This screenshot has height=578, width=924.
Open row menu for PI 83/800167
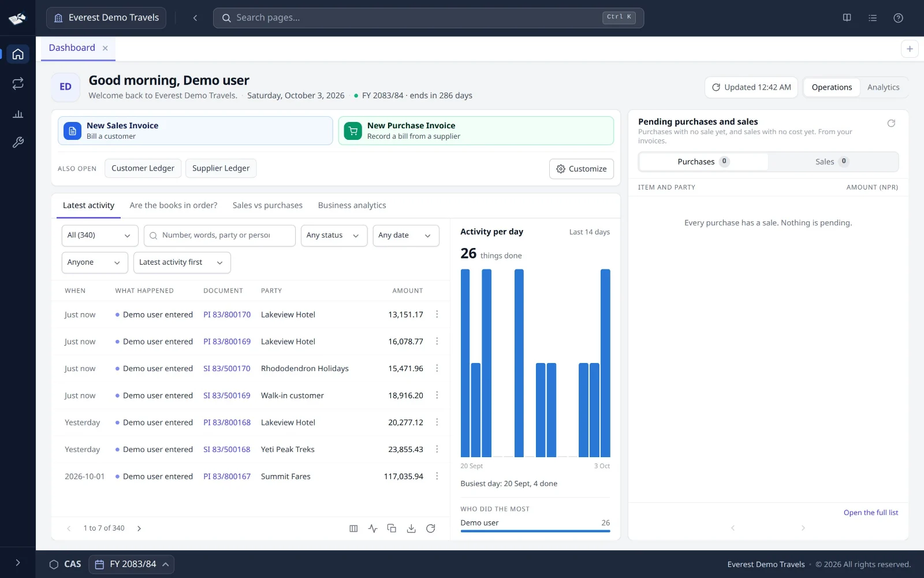437,476
